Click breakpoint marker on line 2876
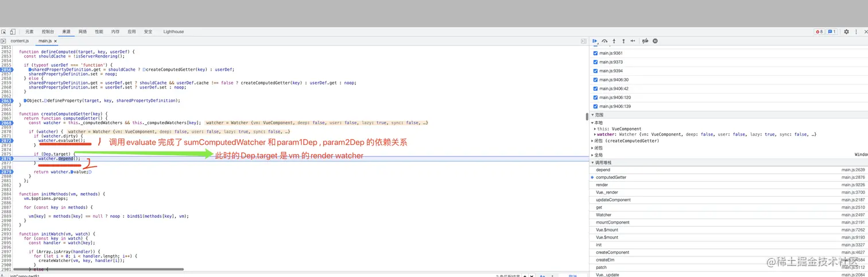868x277 pixels. [x=6, y=159]
